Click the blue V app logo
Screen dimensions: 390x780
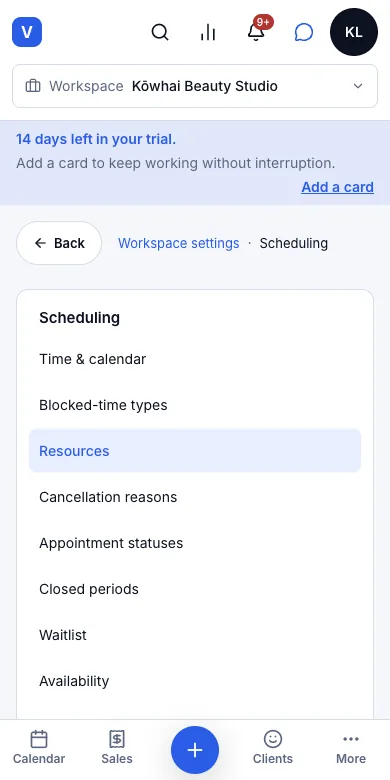click(x=27, y=32)
